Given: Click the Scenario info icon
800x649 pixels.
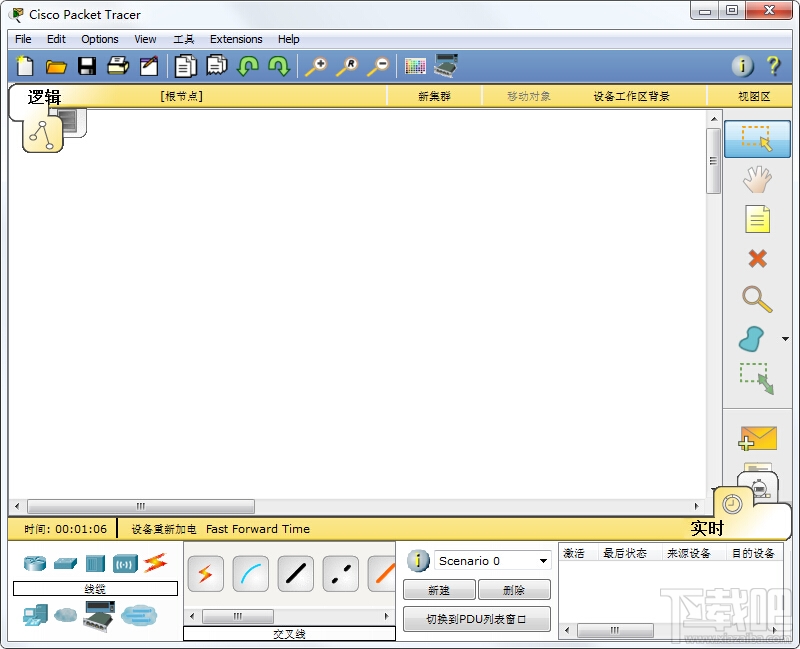Looking at the screenshot, I should (x=418, y=561).
